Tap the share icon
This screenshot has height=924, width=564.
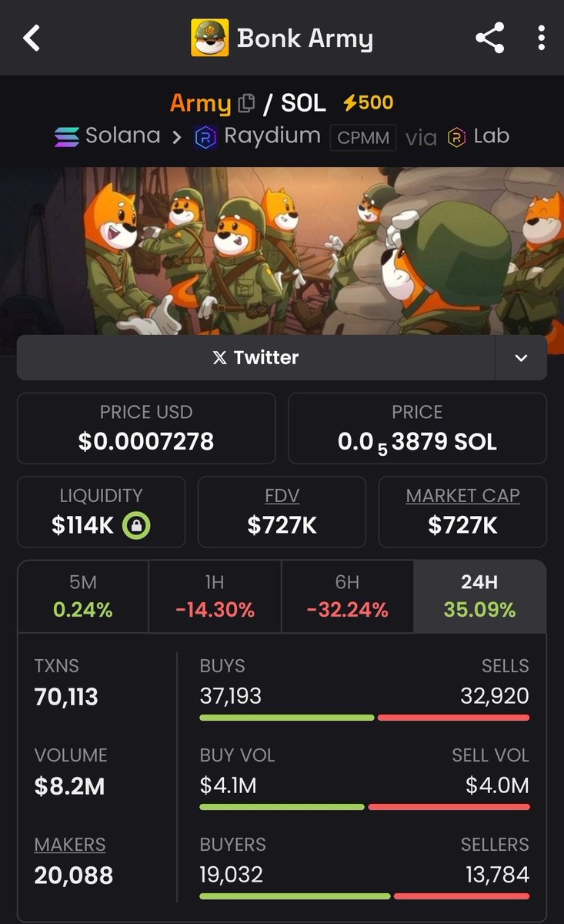point(489,38)
